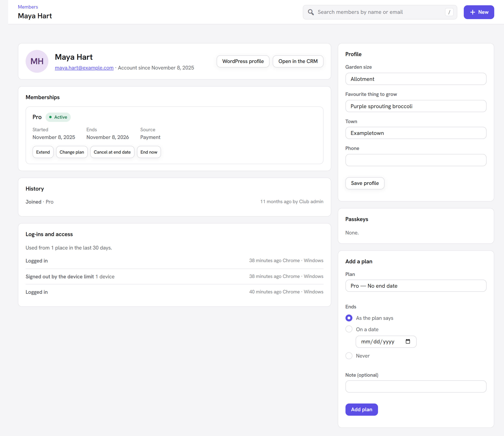Extend the Pro membership
This screenshot has height=436, width=504.
(43, 152)
